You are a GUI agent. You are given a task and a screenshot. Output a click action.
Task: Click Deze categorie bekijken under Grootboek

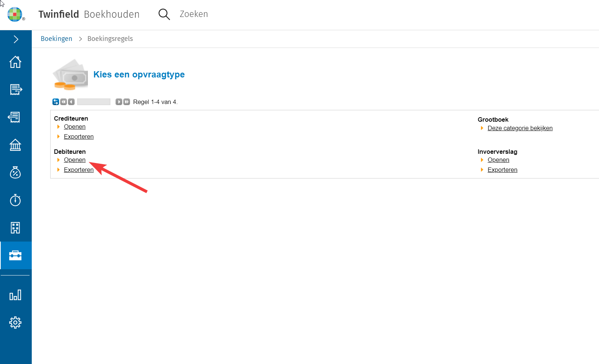click(x=520, y=128)
